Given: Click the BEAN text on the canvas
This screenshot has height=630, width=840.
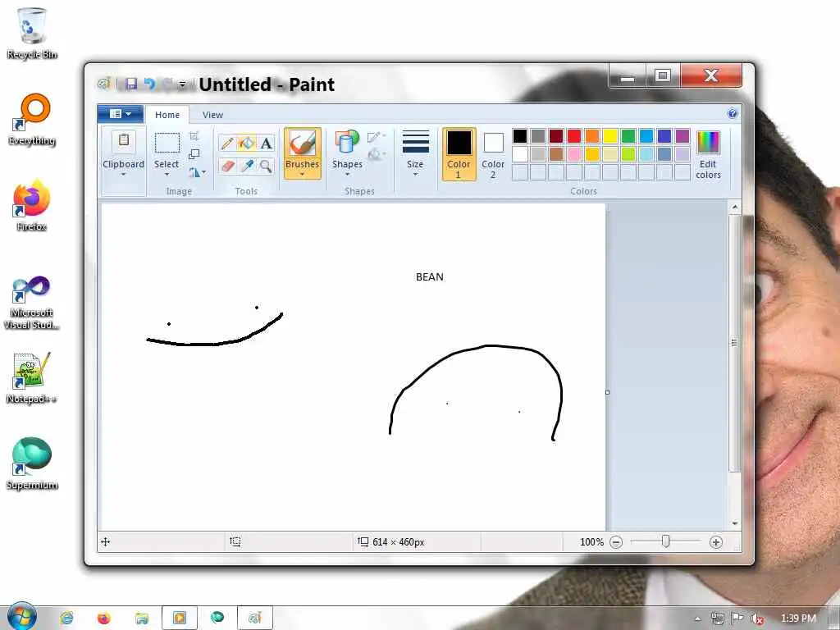Looking at the screenshot, I should click(x=430, y=277).
